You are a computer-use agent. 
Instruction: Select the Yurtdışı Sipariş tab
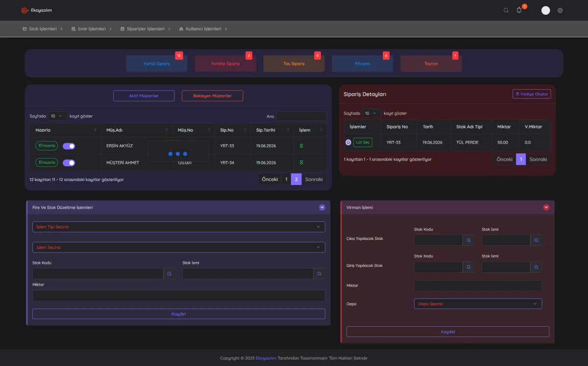[225, 64]
